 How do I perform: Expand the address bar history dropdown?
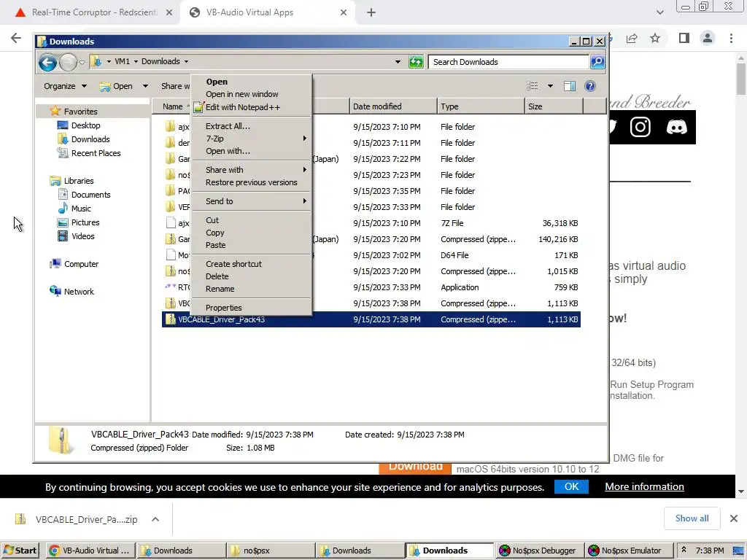[x=398, y=62]
